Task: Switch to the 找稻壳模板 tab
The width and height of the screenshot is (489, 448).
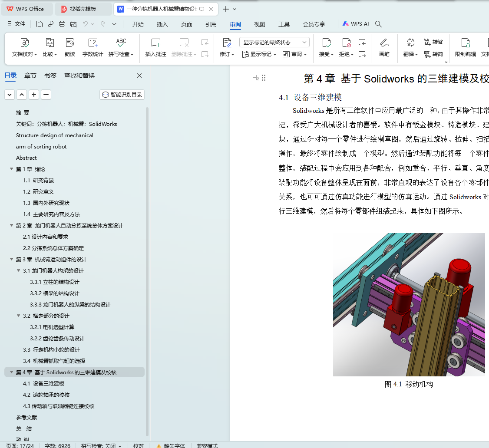Action: coord(83,9)
